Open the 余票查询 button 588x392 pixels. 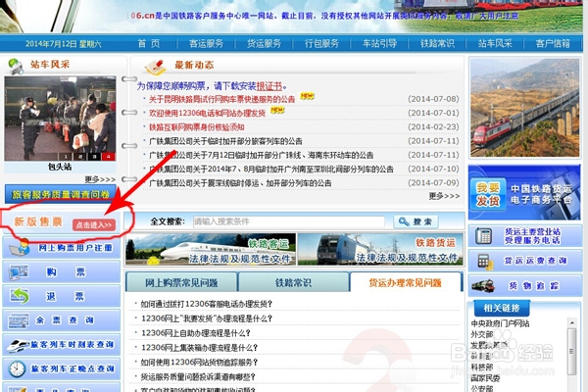[61, 320]
